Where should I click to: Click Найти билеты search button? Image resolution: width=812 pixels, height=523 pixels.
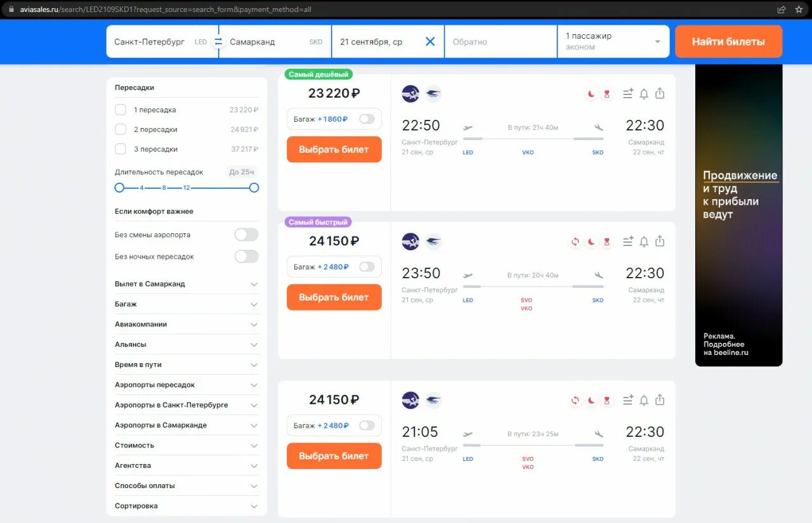(x=728, y=42)
